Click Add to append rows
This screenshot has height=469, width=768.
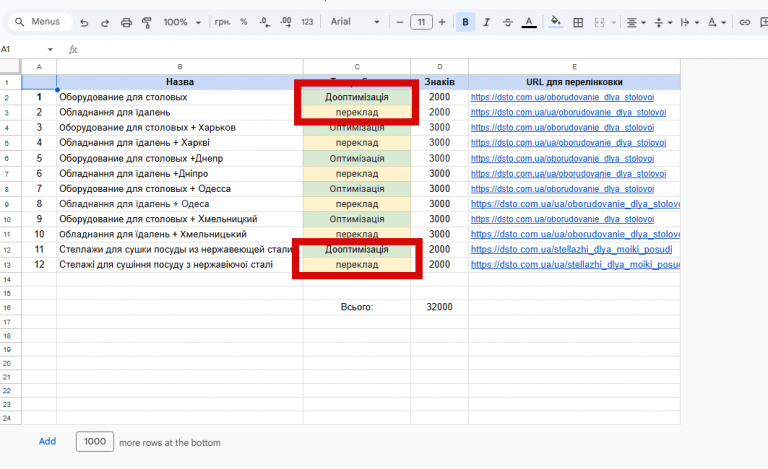pyautogui.click(x=47, y=441)
